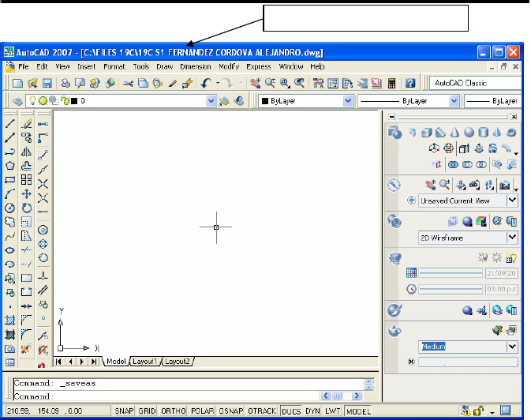The width and height of the screenshot is (531, 420).
Task: Jump to first layout tab arrow
Action: (x=58, y=362)
